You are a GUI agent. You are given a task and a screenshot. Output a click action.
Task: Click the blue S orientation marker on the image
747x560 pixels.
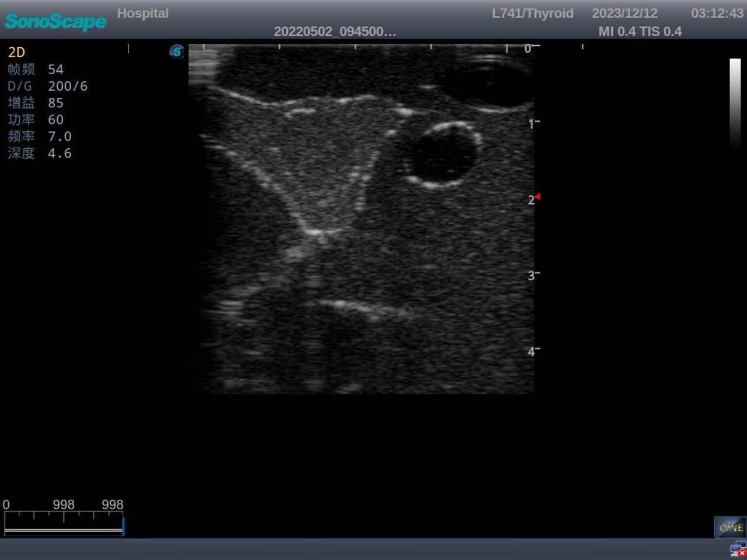pyautogui.click(x=176, y=52)
